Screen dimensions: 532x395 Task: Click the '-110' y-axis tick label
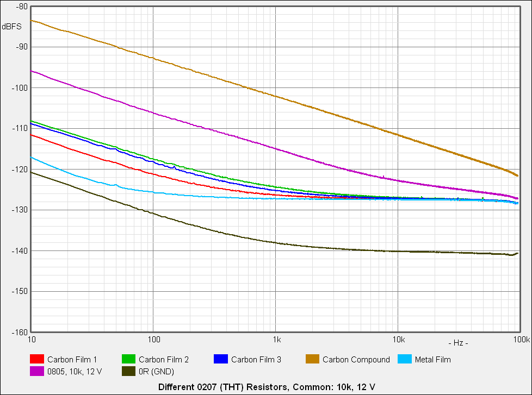pyautogui.click(x=20, y=128)
